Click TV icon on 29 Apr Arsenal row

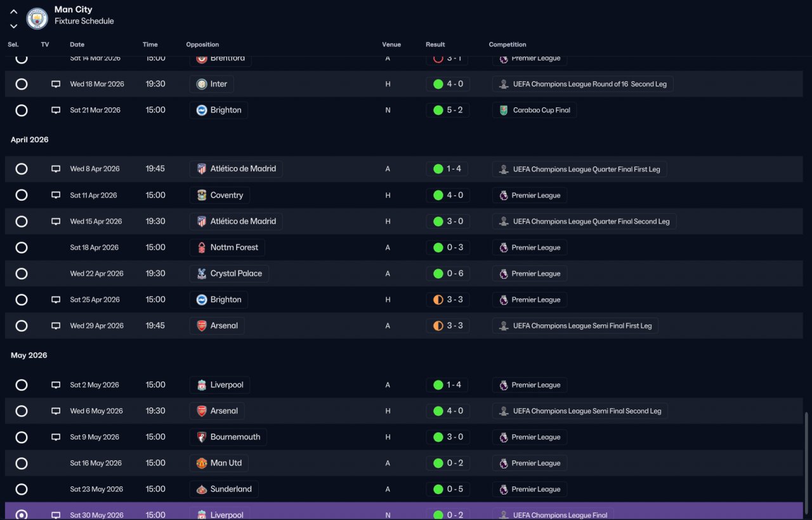pyautogui.click(x=56, y=326)
